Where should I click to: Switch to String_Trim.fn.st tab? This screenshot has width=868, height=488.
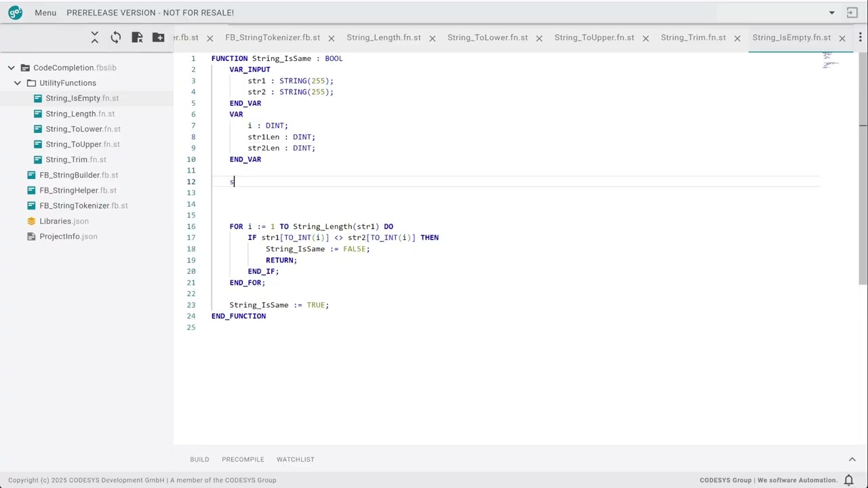(x=693, y=37)
